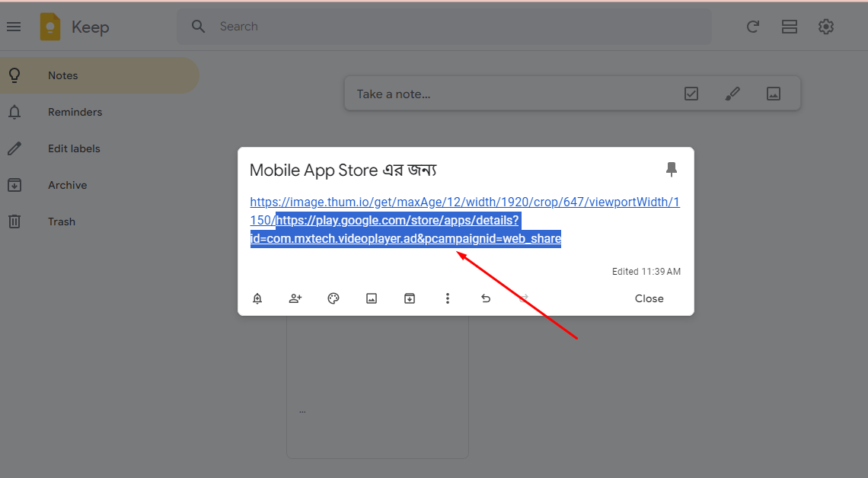This screenshot has height=478, width=868.
Task: Open the Keep settings menu
Action: 826,26
